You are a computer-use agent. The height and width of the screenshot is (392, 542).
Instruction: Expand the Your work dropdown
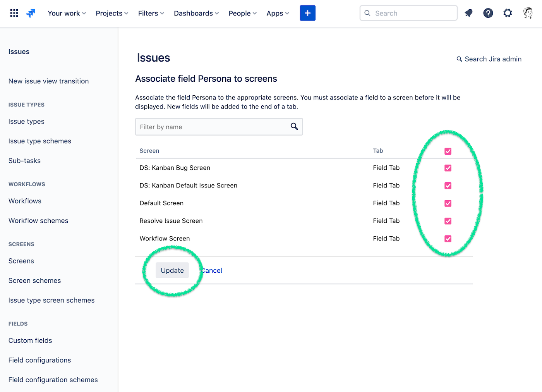click(x=67, y=13)
